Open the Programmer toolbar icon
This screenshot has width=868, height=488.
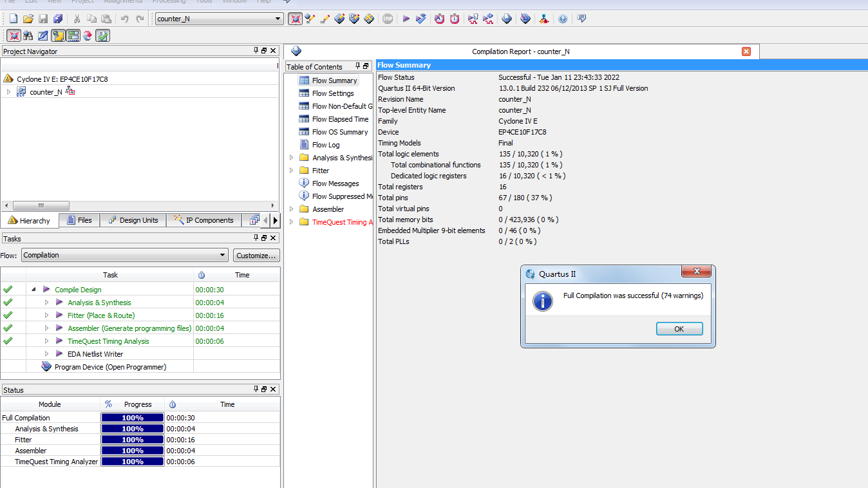point(525,19)
